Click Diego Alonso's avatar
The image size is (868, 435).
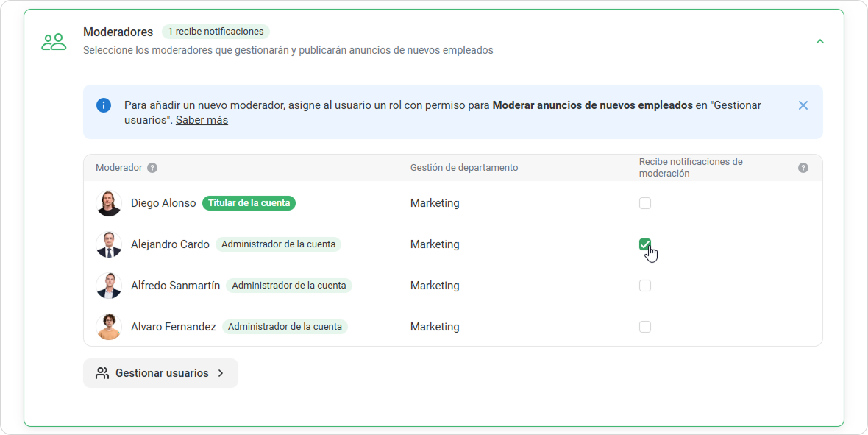[109, 203]
